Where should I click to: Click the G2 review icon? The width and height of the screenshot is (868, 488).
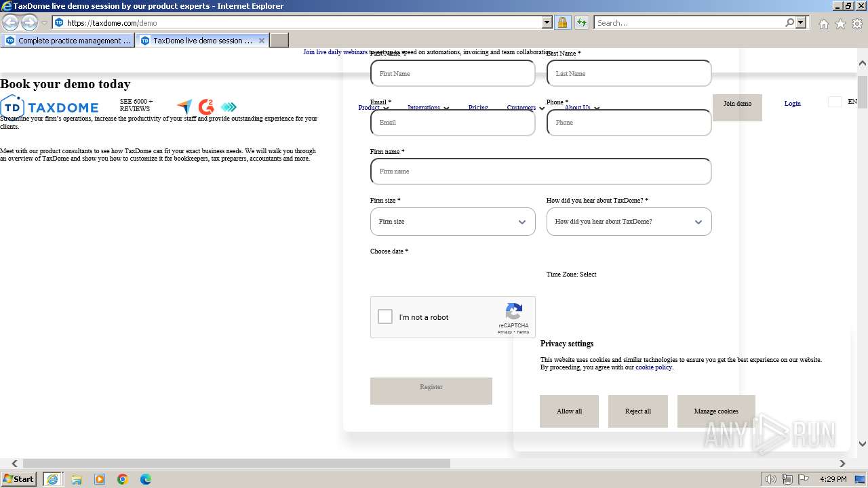coord(206,107)
